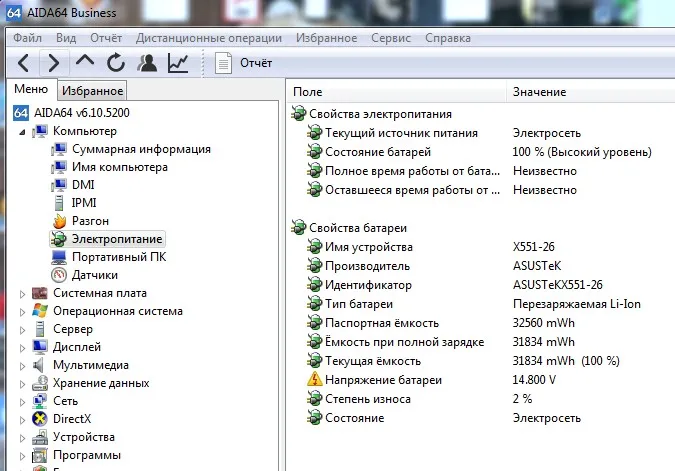Switch to the Избранное tab in left panel
Image resolution: width=675 pixels, height=471 pixels.
[x=92, y=91]
